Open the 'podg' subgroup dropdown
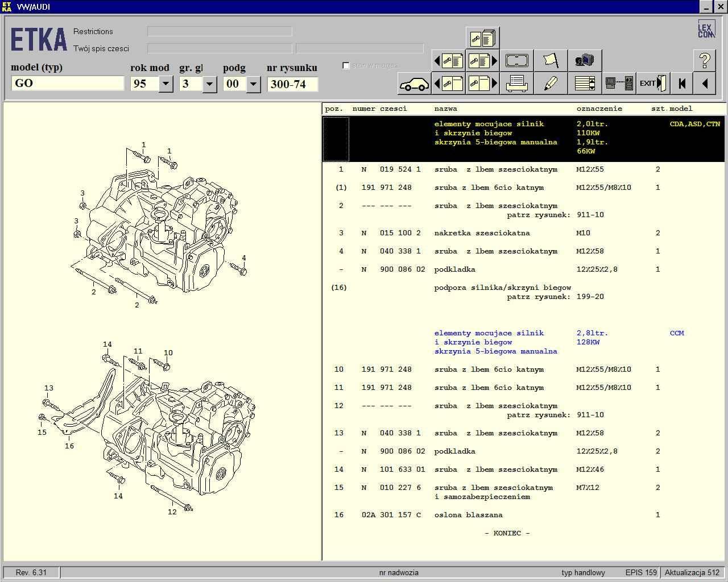The height and width of the screenshot is (582, 728). coord(253,84)
